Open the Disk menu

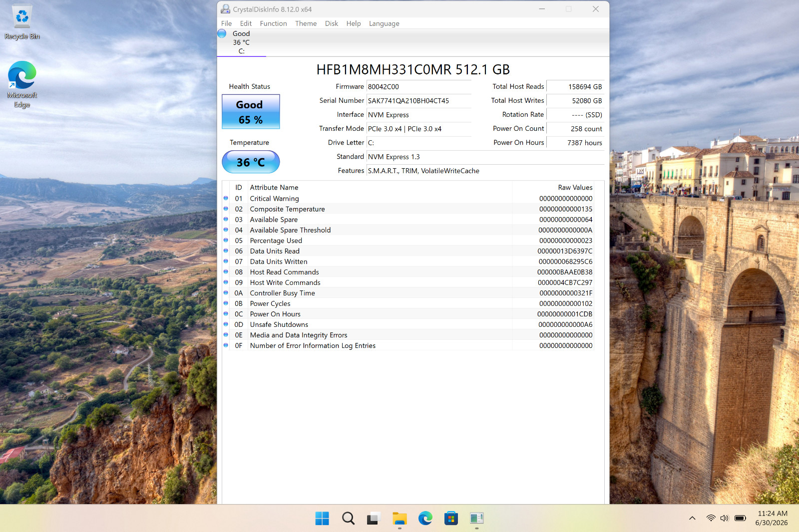pyautogui.click(x=332, y=23)
